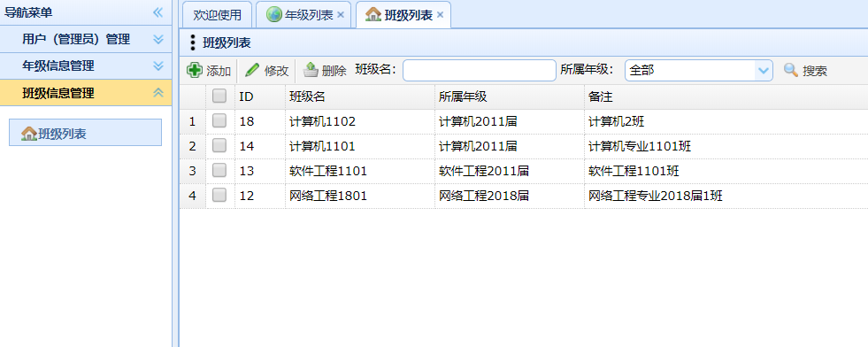Image resolution: width=868 pixels, height=347 pixels.
Task: Click remark 软件工程1101班
Action: click(x=634, y=171)
